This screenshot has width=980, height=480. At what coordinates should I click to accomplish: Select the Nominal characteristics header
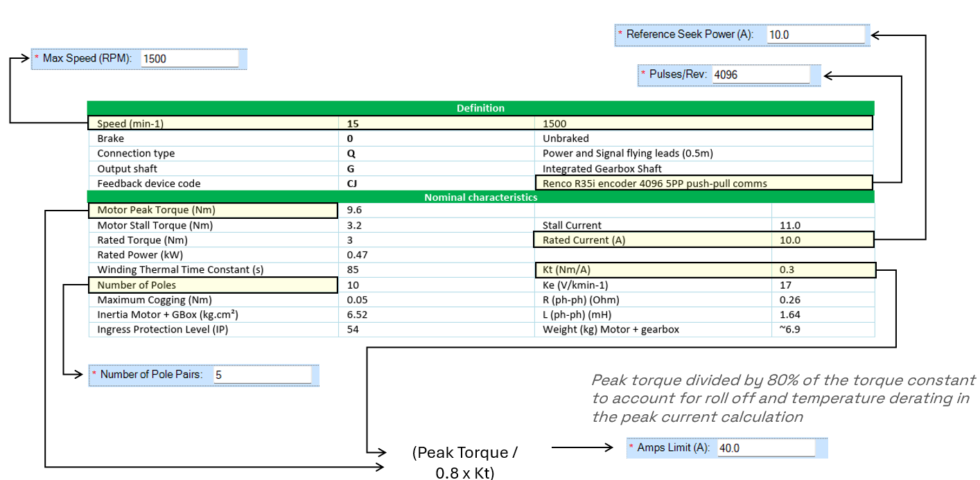pyautogui.click(x=480, y=197)
